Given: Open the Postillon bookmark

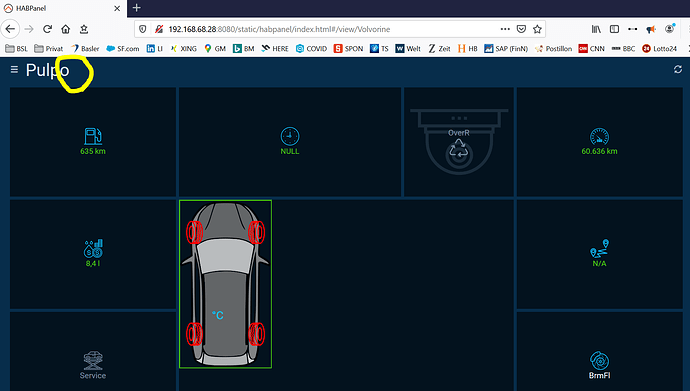Looking at the screenshot, I should (553, 48).
